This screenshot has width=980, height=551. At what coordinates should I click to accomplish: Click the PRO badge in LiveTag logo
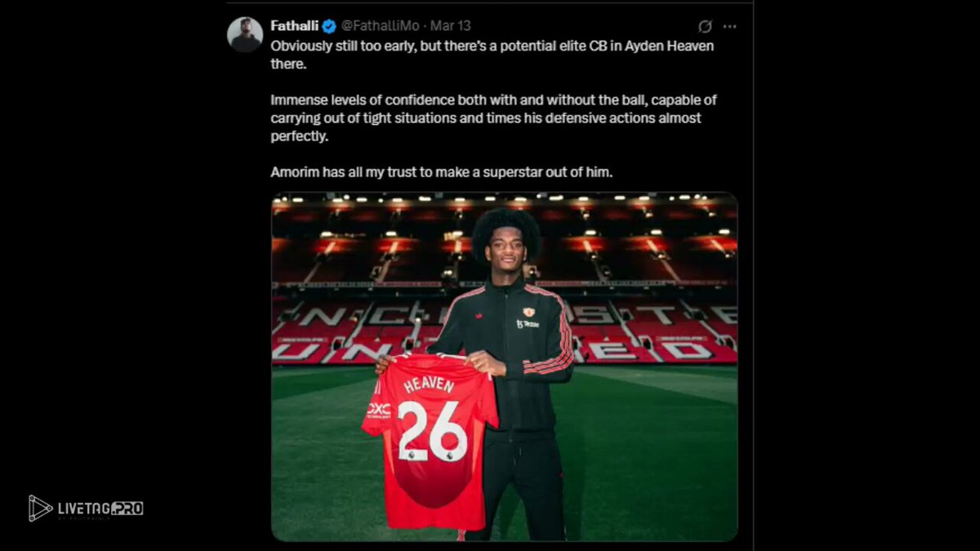point(127,508)
